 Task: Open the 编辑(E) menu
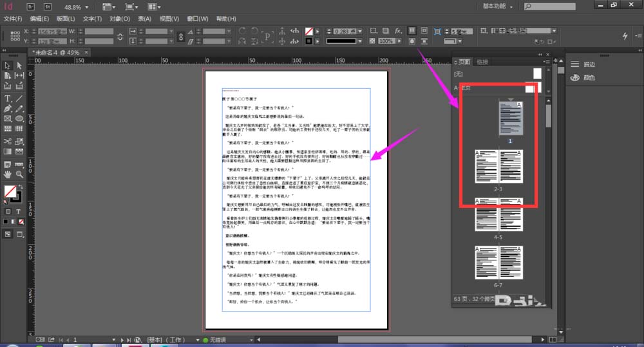[39, 19]
